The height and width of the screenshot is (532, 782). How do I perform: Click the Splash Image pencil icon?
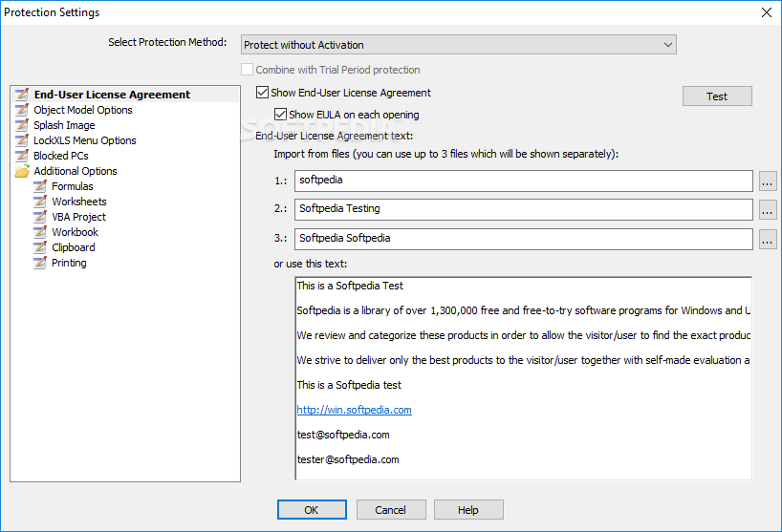22,125
